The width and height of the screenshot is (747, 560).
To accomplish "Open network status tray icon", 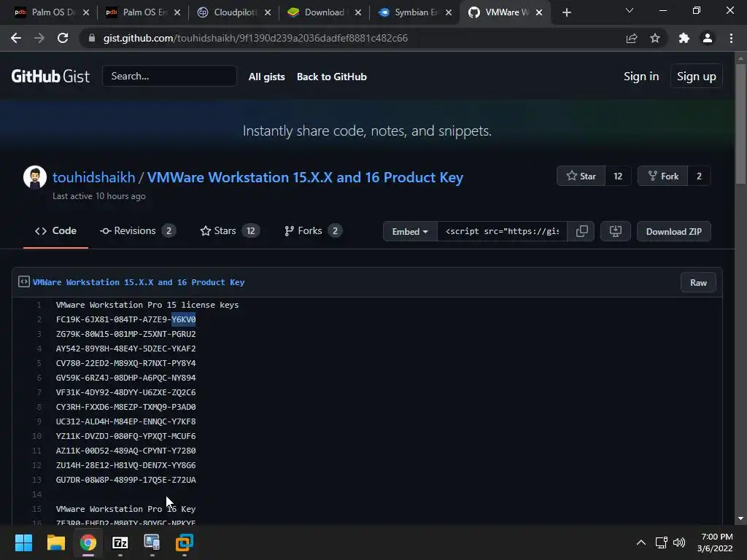I will point(661,542).
